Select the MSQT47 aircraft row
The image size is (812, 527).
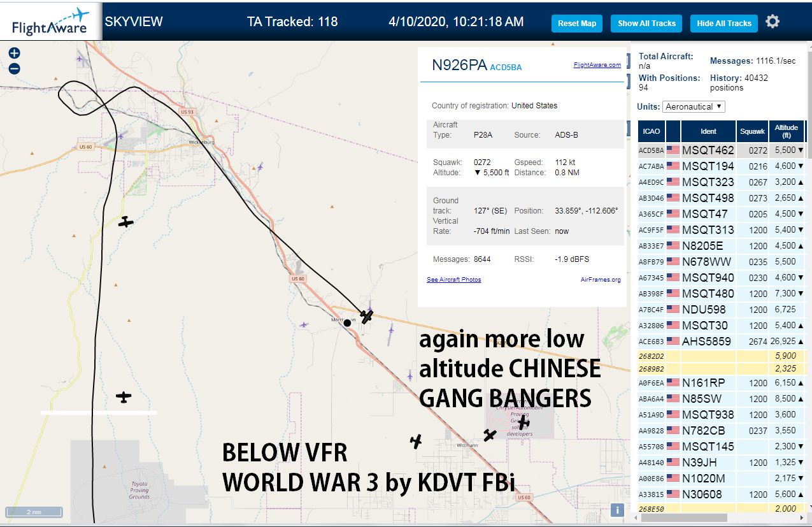pyautogui.click(x=722, y=214)
